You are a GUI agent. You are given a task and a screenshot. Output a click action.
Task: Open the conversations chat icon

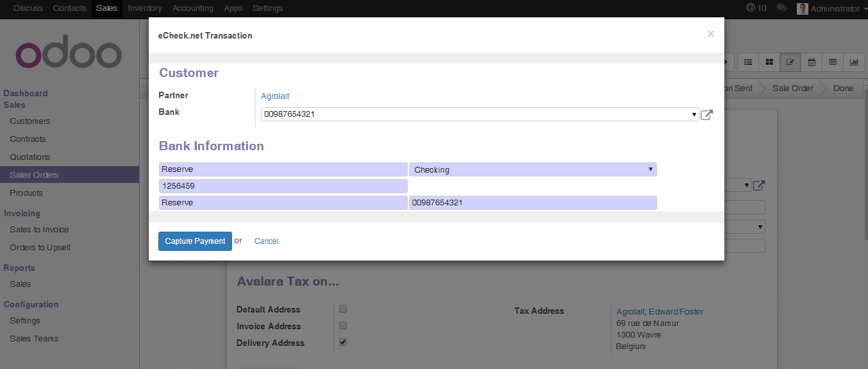point(781,8)
